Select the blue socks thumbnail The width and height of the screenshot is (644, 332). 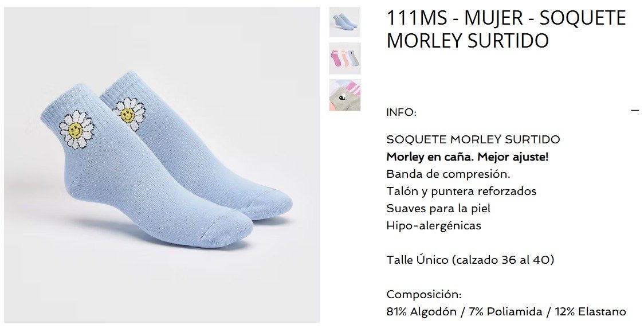click(x=344, y=22)
